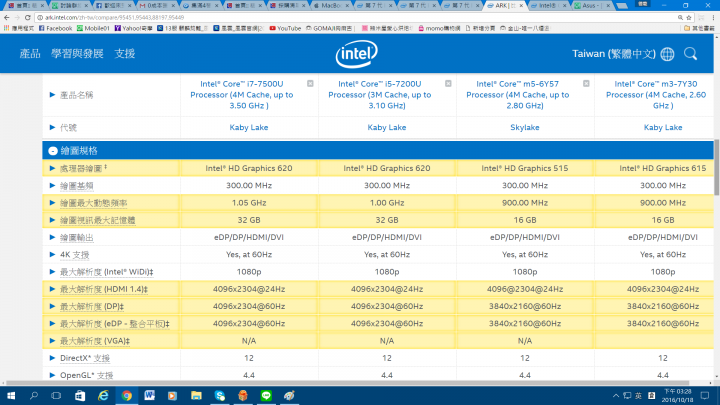Open Intel Core i5-7200U processor link
Screen dimensions: 720x405
pos(380,95)
